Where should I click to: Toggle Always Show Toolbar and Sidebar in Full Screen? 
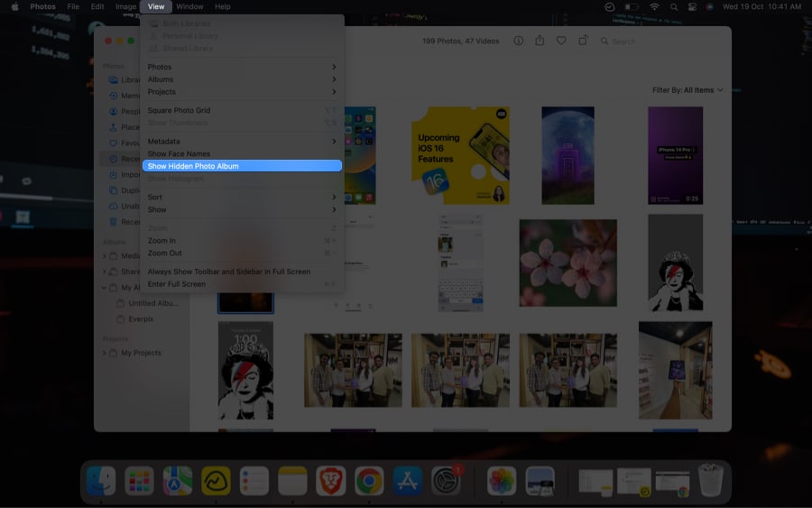242,272
